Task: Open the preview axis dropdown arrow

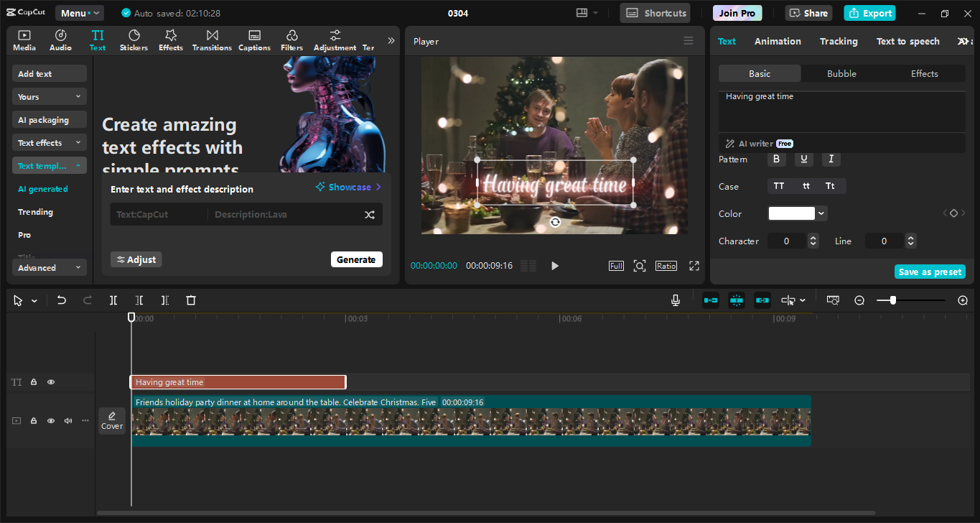Action: [803, 300]
